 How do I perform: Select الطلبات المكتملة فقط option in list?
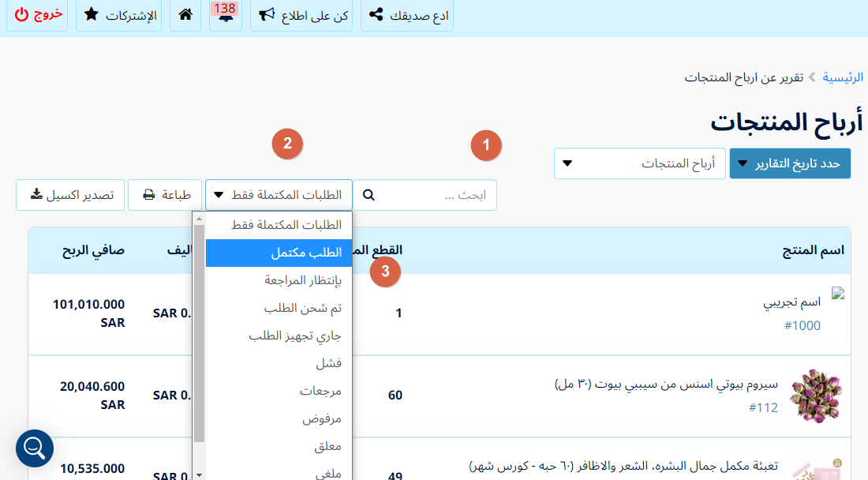click(279, 225)
